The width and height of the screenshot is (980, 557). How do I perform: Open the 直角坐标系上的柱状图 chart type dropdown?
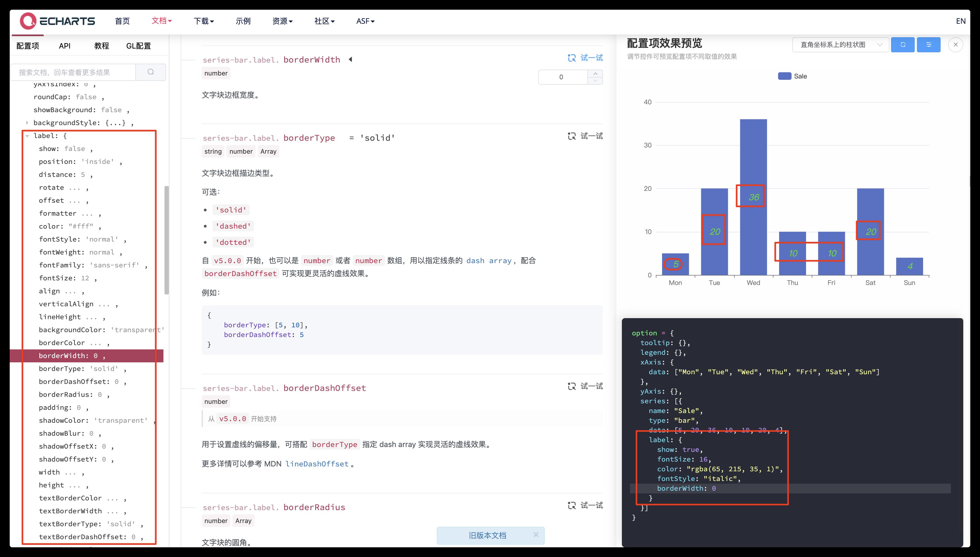pyautogui.click(x=840, y=45)
